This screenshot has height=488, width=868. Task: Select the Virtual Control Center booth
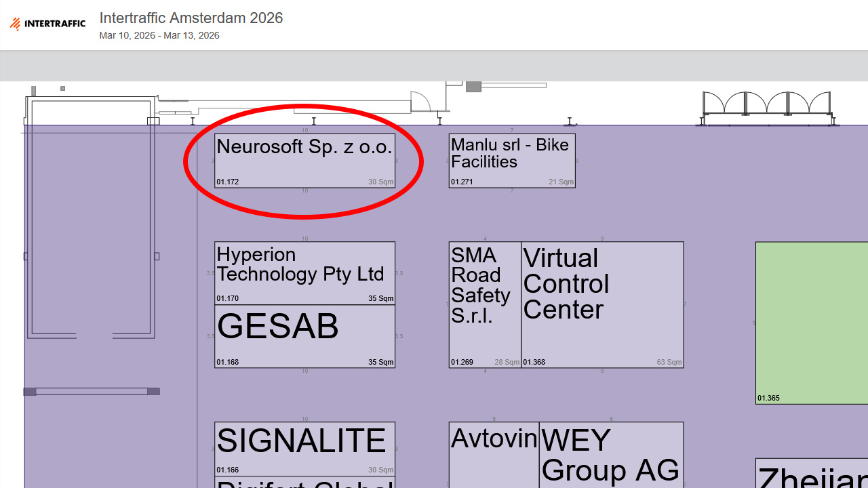click(602, 304)
